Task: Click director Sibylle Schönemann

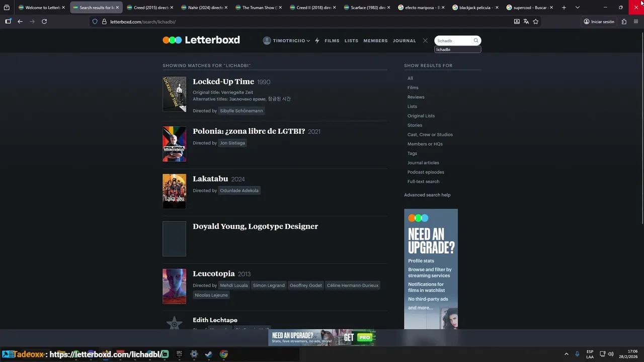Action: (242, 111)
